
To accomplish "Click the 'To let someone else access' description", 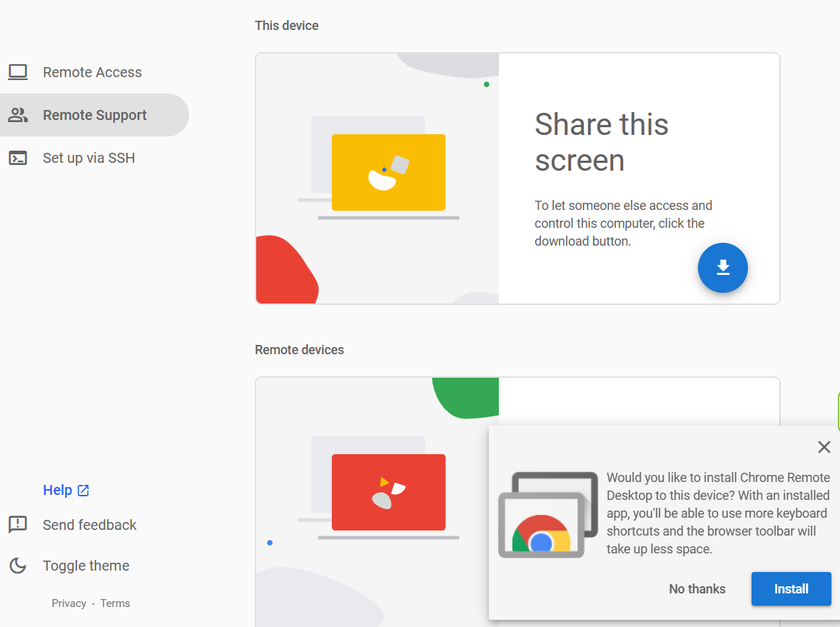I will [x=624, y=224].
